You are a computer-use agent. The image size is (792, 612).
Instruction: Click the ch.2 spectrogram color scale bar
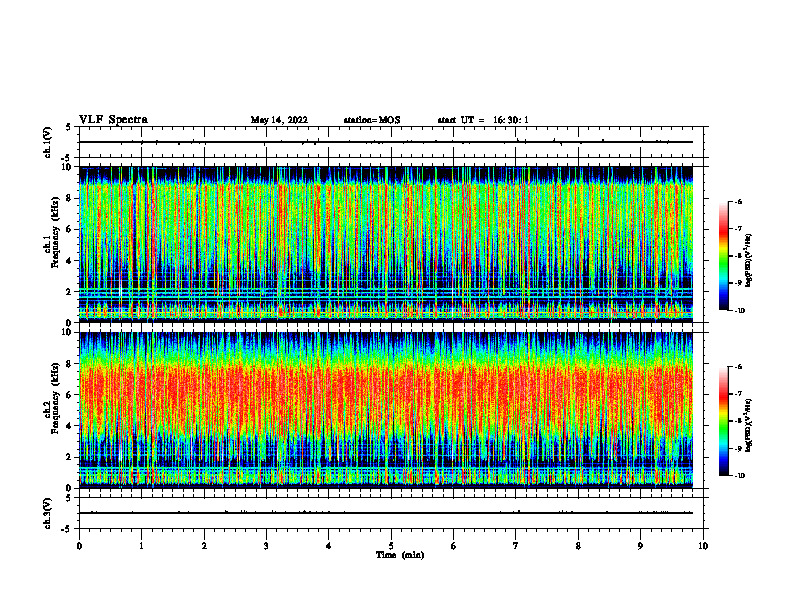coord(723,421)
